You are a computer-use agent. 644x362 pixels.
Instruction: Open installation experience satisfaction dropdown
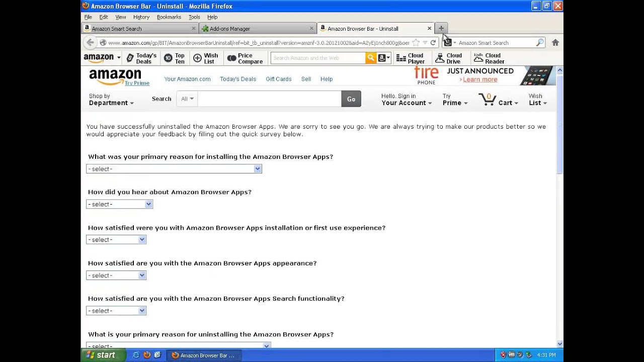click(x=116, y=240)
